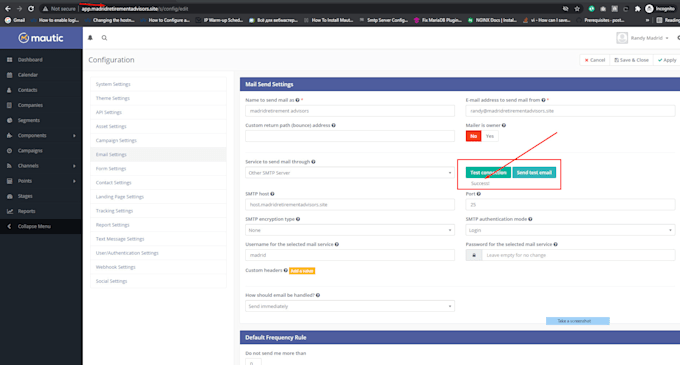The image size is (680, 365).
Task: Click the Send test email button
Action: click(534, 173)
